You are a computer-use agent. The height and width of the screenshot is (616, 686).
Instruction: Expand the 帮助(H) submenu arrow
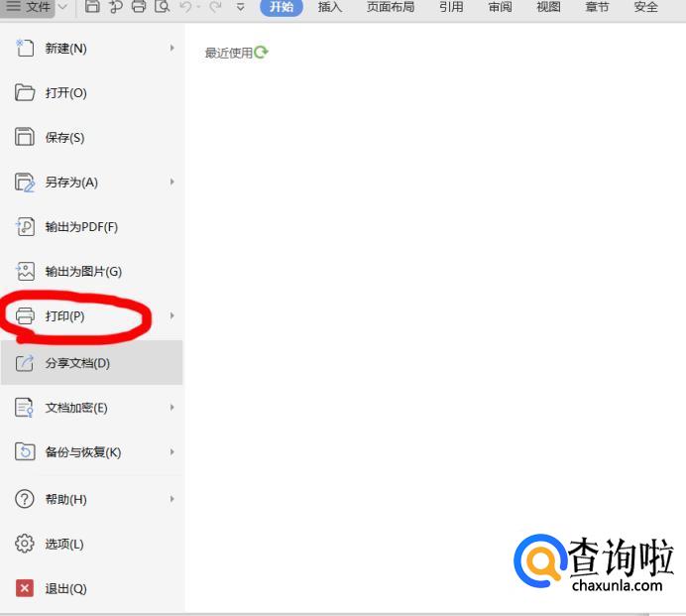pos(171,499)
